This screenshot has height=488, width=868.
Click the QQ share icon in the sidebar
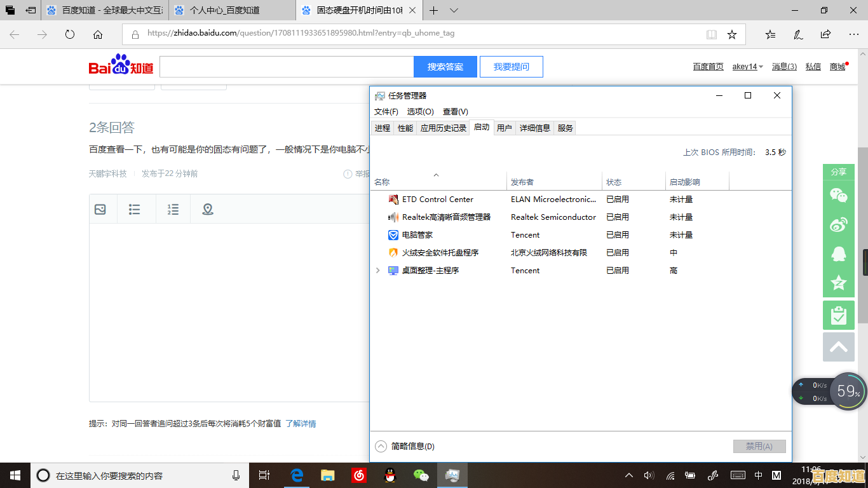(838, 254)
